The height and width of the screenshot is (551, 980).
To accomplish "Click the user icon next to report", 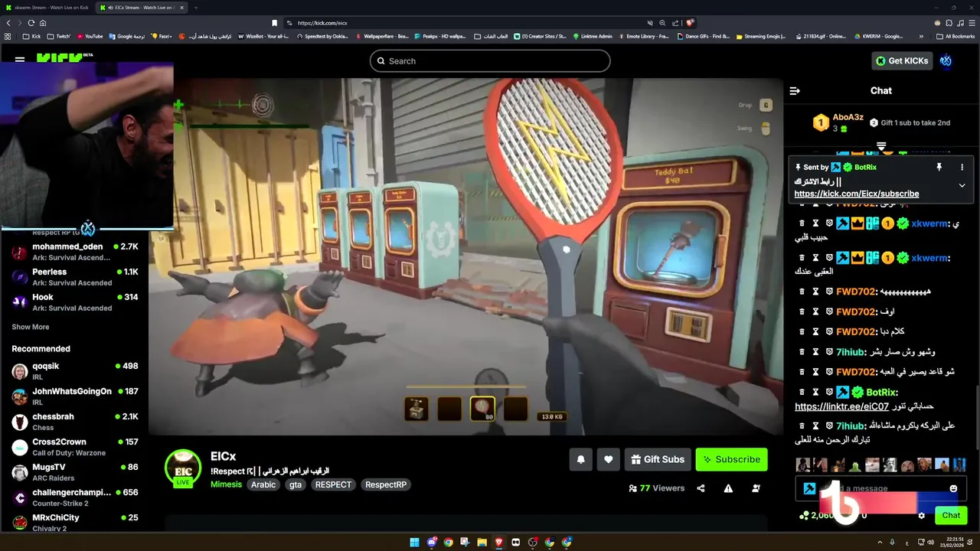I will 756,488.
